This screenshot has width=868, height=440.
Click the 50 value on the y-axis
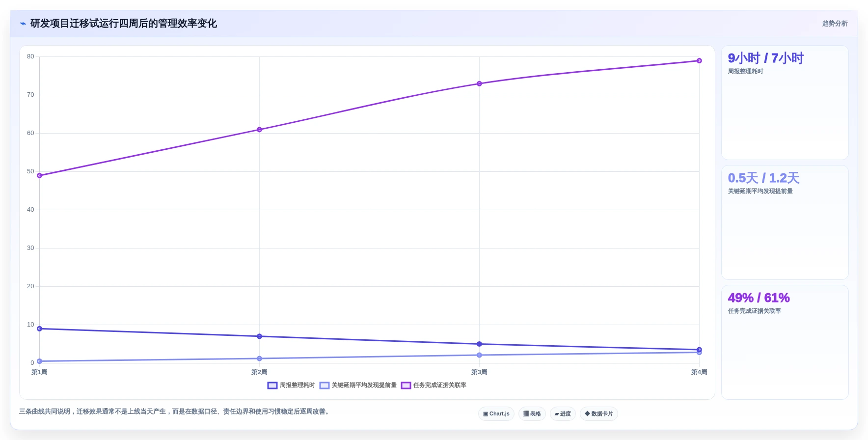pos(30,171)
